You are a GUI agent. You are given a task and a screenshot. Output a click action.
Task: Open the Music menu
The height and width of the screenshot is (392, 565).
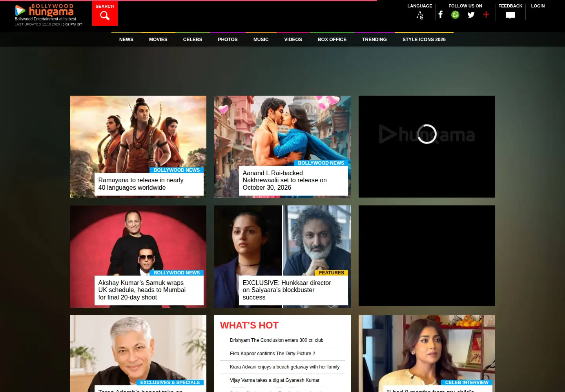click(x=261, y=40)
